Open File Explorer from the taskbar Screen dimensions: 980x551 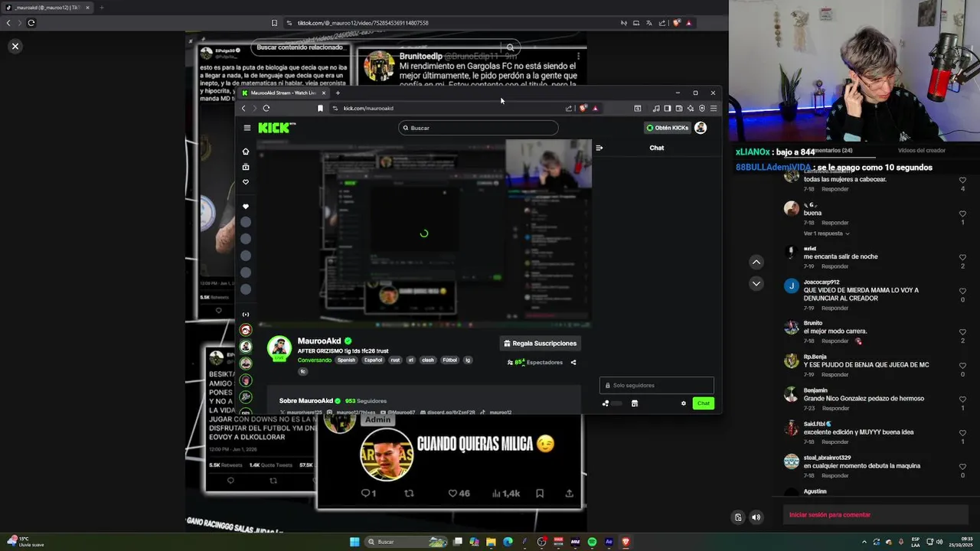pyautogui.click(x=491, y=542)
